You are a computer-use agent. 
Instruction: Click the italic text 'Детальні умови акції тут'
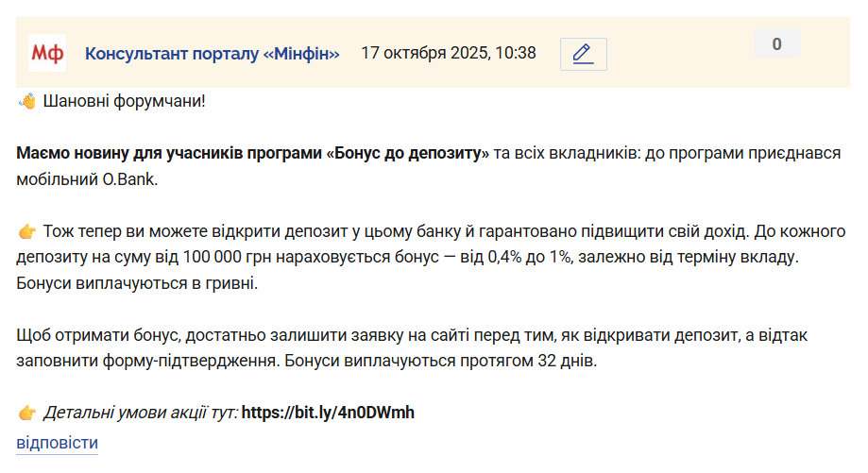point(140,413)
